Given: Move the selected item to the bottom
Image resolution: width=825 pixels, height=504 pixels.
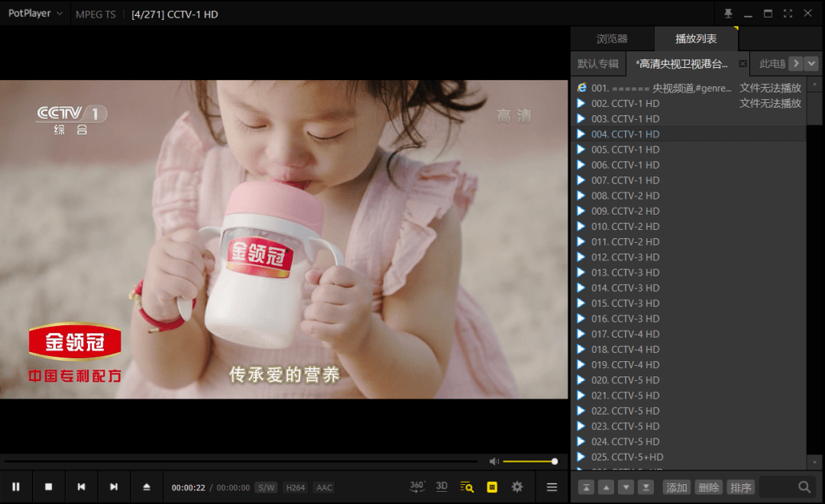Looking at the screenshot, I should [646, 488].
